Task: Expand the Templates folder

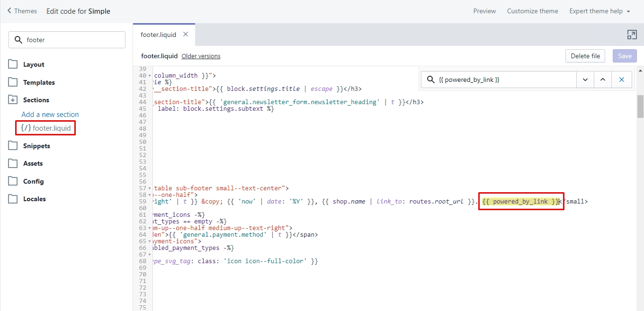Action: (x=39, y=82)
